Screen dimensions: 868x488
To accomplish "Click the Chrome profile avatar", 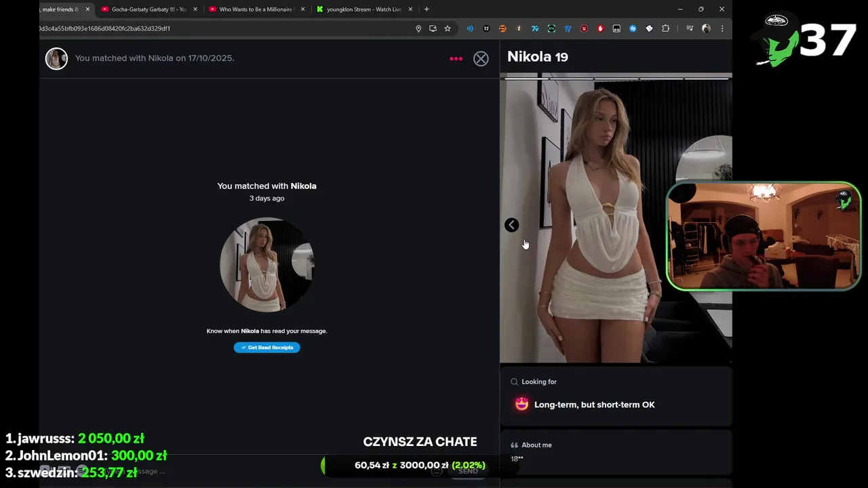I will [x=706, y=28].
